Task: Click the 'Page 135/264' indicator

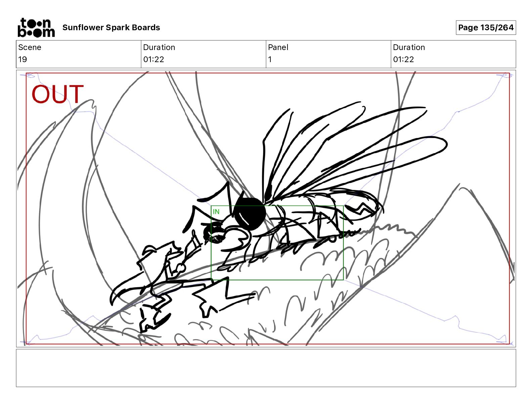Action: pyautogui.click(x=486, y=28)
